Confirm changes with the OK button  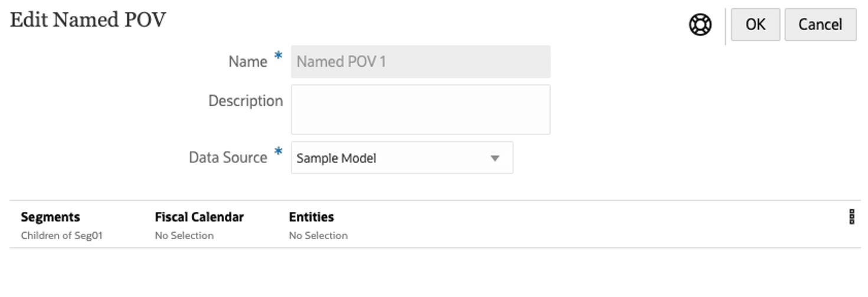(x=755, y=25)
